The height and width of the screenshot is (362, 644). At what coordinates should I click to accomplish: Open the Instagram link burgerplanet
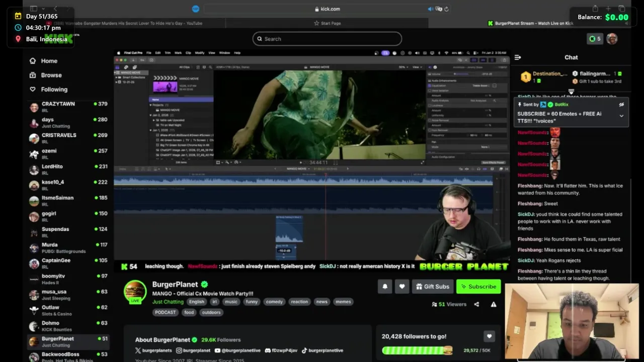pos(193,350)
